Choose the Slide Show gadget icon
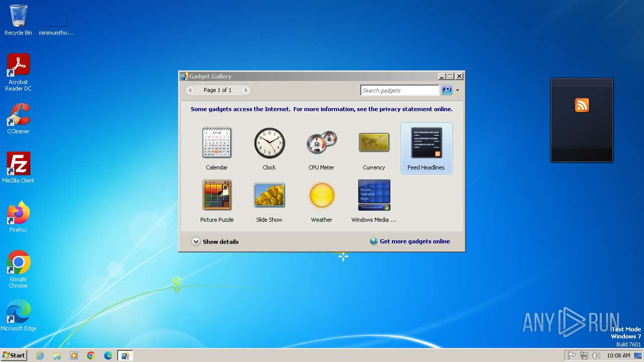Viewport: 644px width, 362px height. pos(269,195)
